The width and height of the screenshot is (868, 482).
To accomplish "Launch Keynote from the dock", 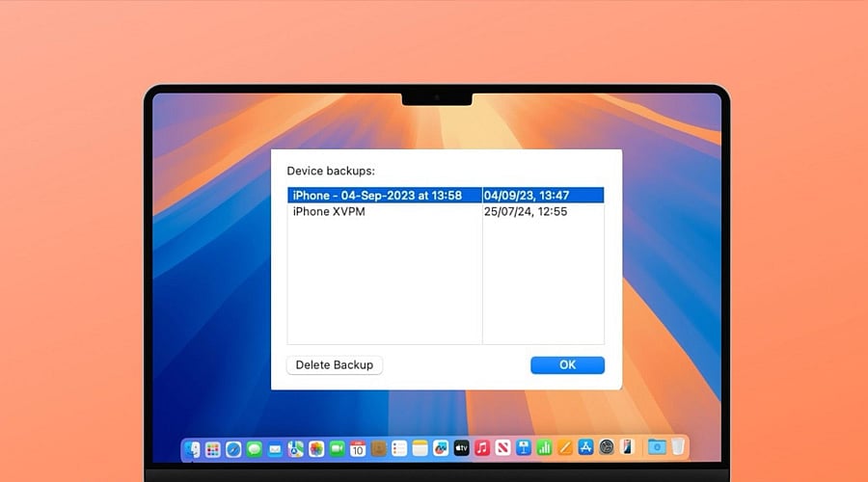I will coord(524,449).
